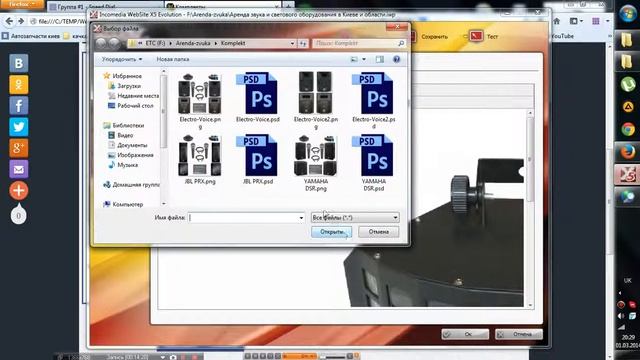Click the volume icon in system tray
The image size is (640, 360).
(621, 316)
